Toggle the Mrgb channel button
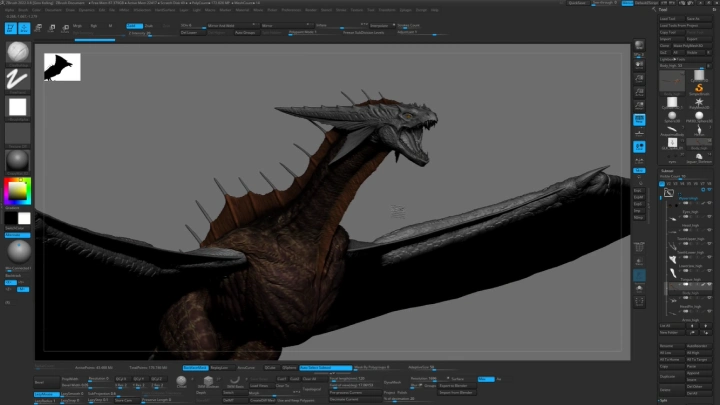 click(77, 26)
